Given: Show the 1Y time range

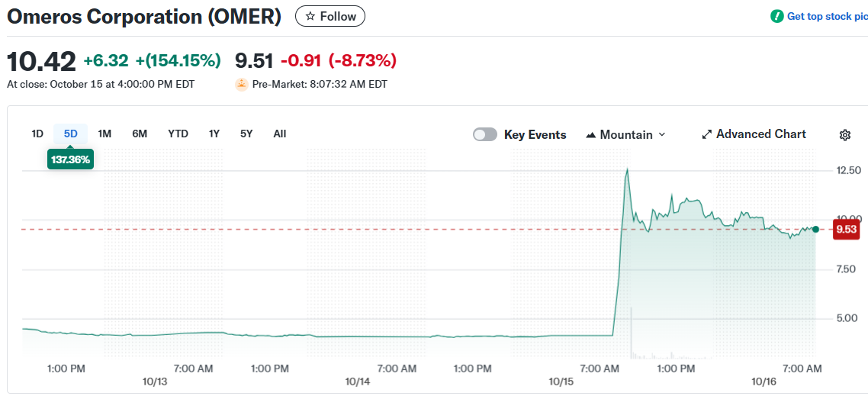Looking at the screenshot, I should [x=214, y=134].
